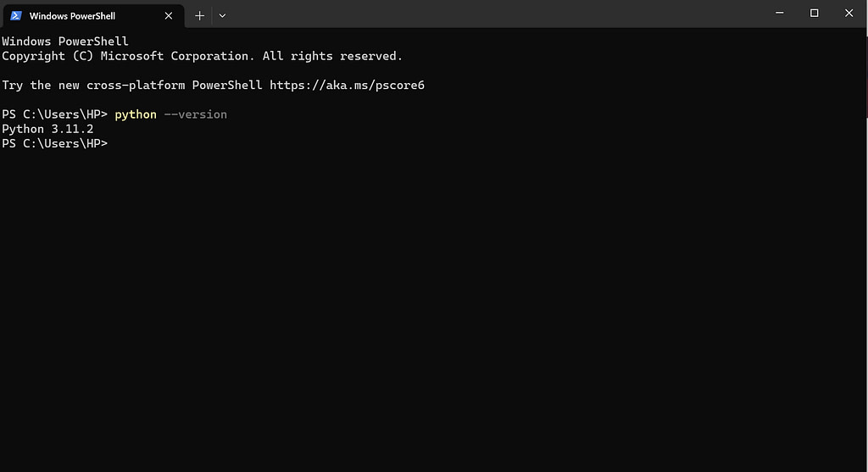The height and width of the screenshot is (472, 868).
Task: Maximize the terminal window
Action: (x=814, y=13)
